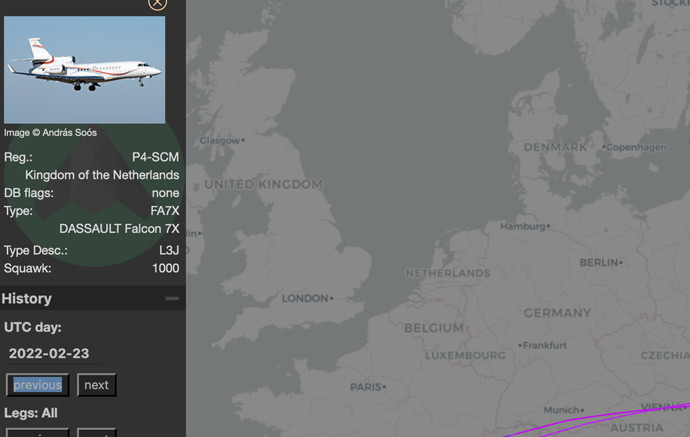Click the UTC day date field
690x437 pixels.
pyautogui.click(x=49, y=353)
